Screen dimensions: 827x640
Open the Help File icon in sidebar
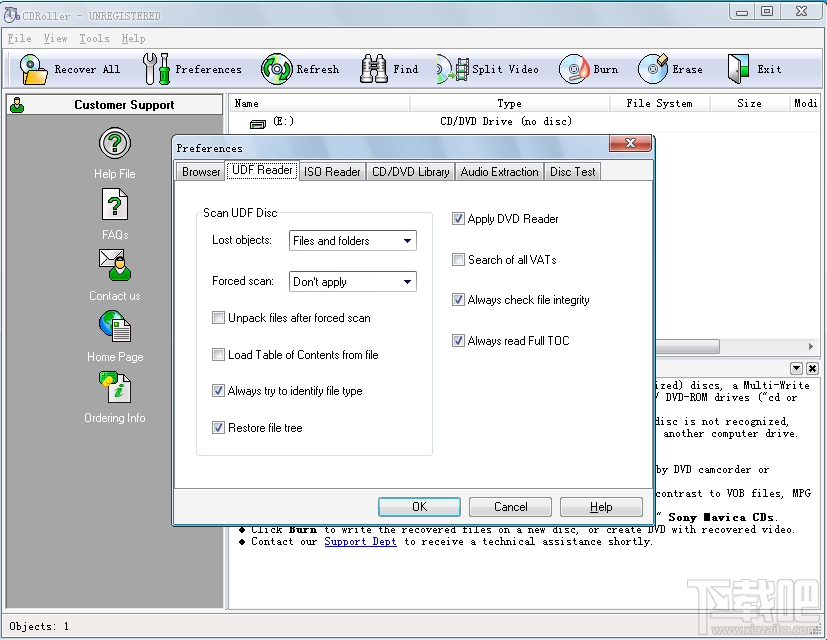pyautogui.click(x=114, y=143)
